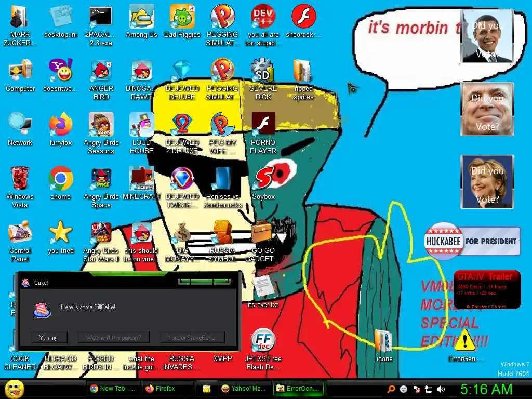532x399 pixels.
Task: Click the Wait, isn't this poison? button
Action: coord(113,337)
